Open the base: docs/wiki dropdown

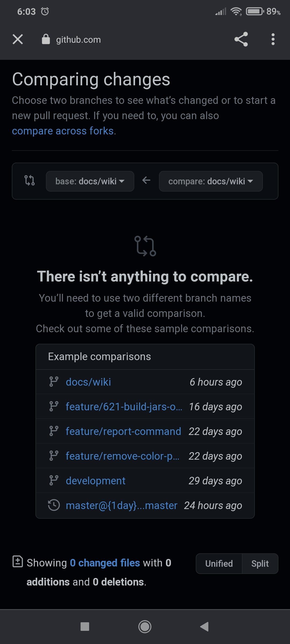90,181
